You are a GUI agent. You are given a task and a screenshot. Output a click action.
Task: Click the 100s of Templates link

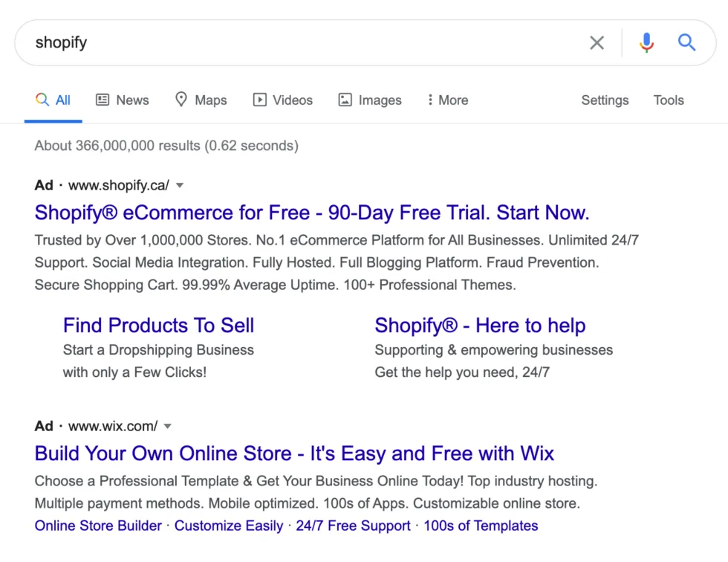point(480,526)
